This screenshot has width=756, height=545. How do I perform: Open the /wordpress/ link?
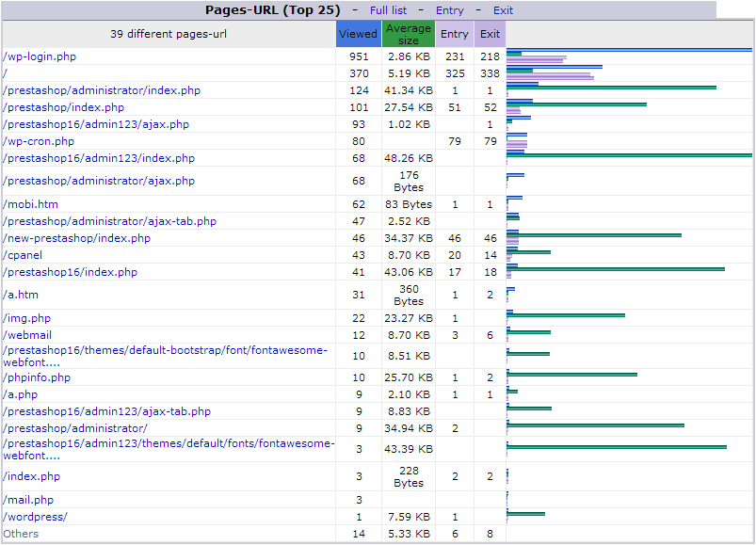pos(36,517)
